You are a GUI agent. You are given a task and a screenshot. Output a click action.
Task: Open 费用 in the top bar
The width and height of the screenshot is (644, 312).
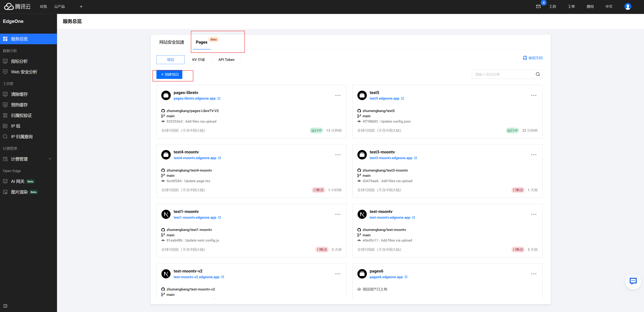pyautogui.click(x=590, y=7)
